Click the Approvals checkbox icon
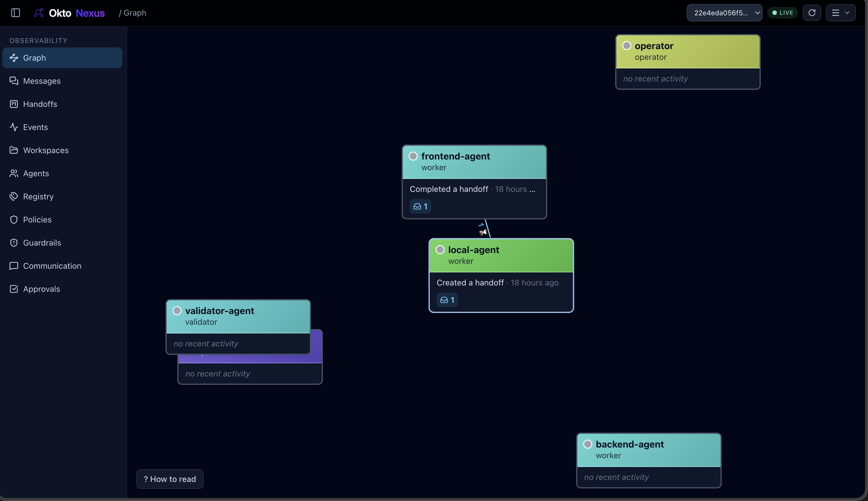This screenshot has width=868, height=501. [x=14, y=289]
